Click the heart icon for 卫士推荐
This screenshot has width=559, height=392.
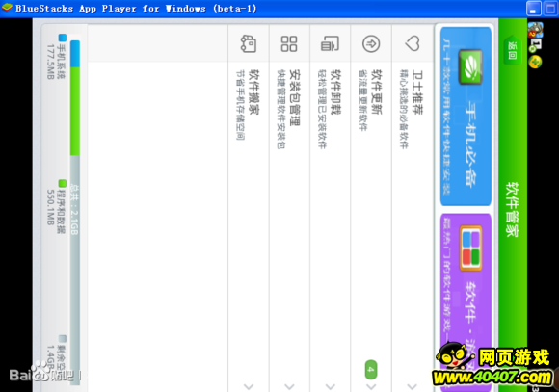(x=413, y=43)
